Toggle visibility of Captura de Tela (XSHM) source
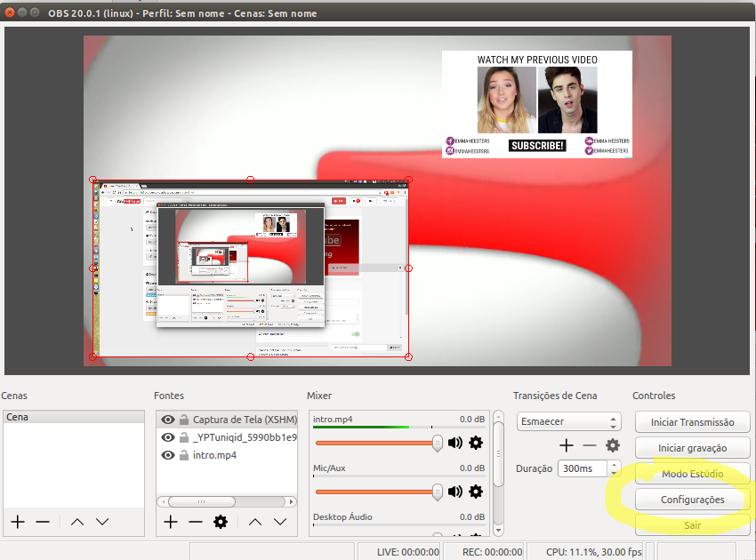Screen dimensions: 756x560 pos(168,420)
